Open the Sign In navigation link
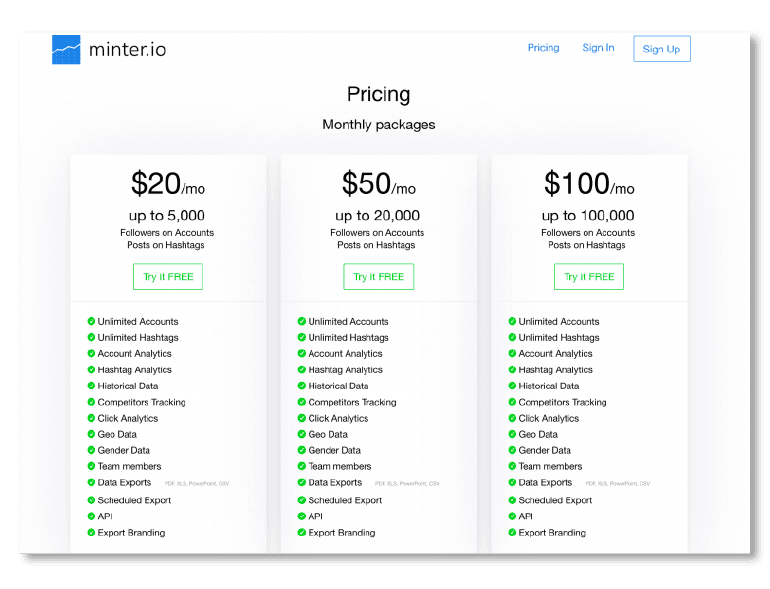 [598, 48]
